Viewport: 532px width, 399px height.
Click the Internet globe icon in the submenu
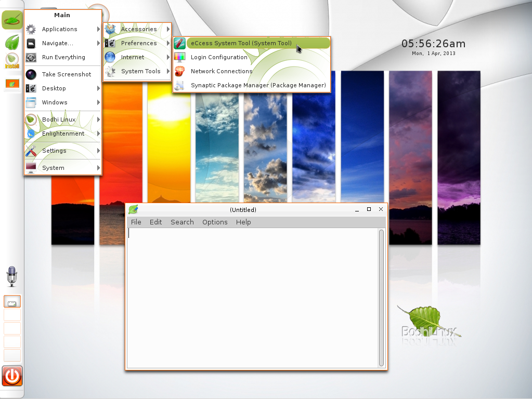pyautogui.click(x=111, y=57)
